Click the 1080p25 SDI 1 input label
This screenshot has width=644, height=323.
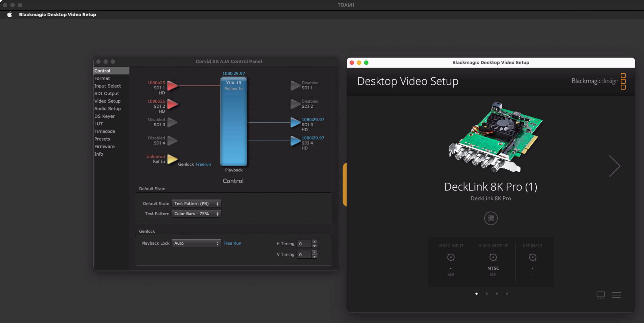[x=156, y=83]
